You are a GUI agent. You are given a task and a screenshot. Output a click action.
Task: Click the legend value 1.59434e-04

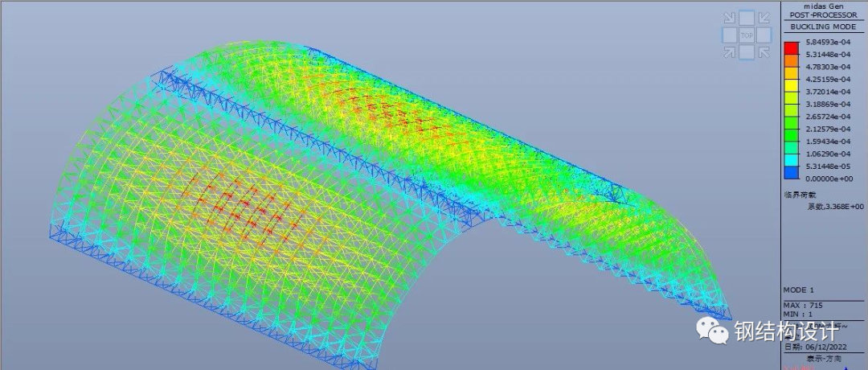pyautogui.click(x=829, y=142)
